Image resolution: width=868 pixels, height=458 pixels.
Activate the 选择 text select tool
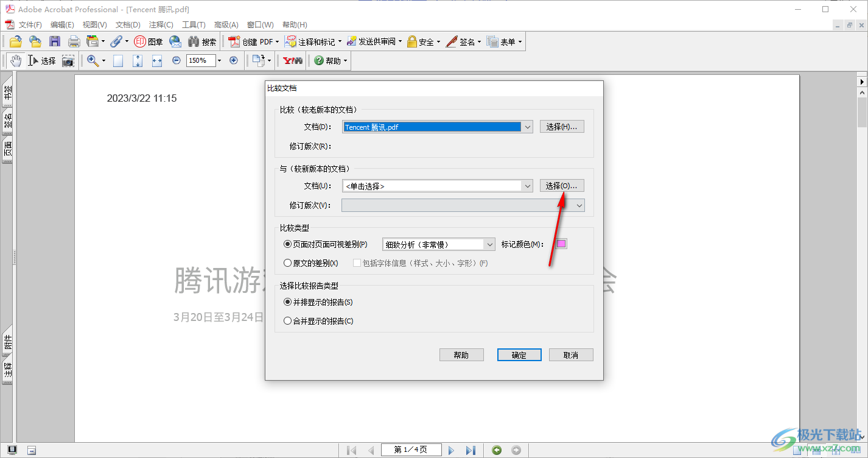(42, 60)
